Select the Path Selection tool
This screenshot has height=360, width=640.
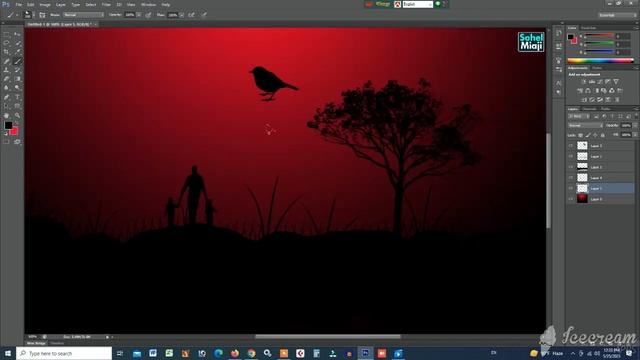click(x=7, y=106)
